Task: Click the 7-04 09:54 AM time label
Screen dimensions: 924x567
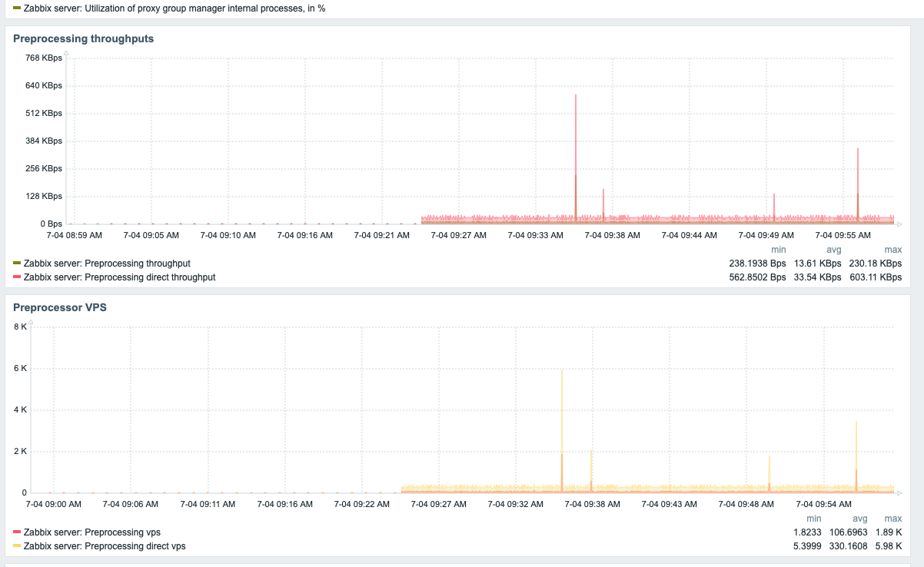Action: (x=823, y=505)
